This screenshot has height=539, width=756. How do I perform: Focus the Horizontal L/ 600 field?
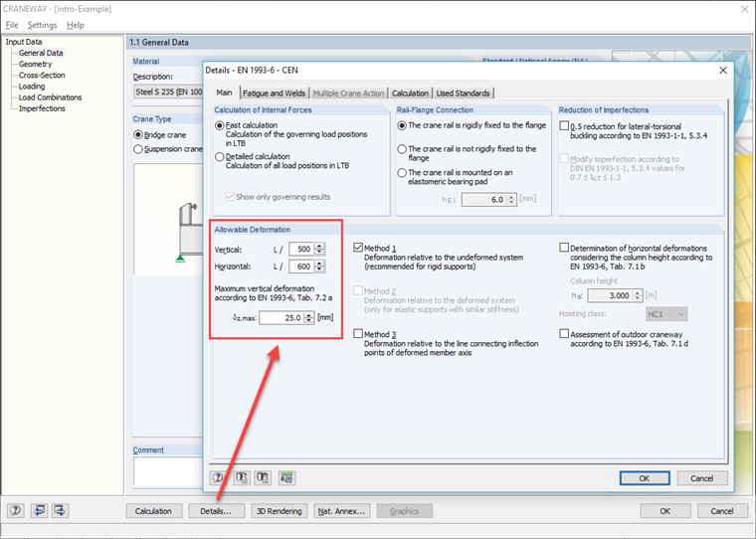[x=301, y=267]
